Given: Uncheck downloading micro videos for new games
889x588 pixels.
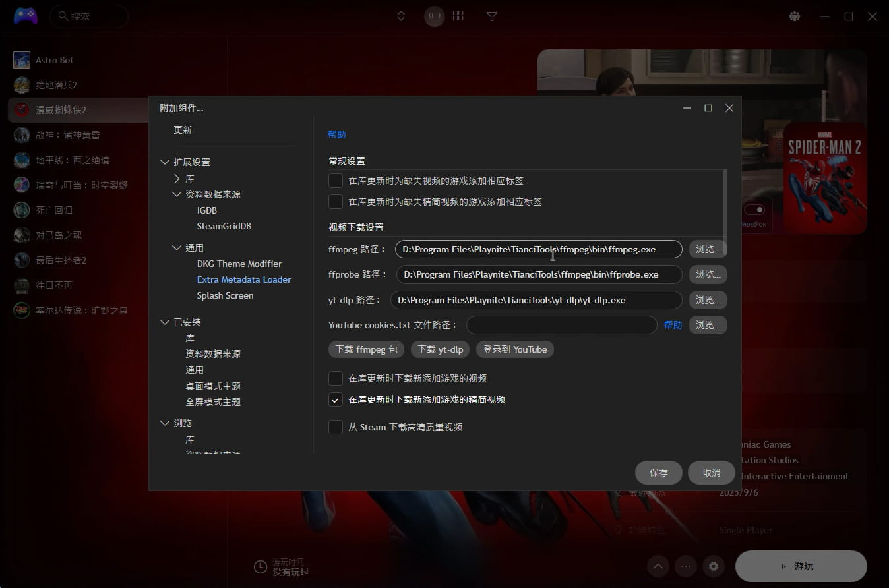Looking at the screenshot, I should (336, 399).
